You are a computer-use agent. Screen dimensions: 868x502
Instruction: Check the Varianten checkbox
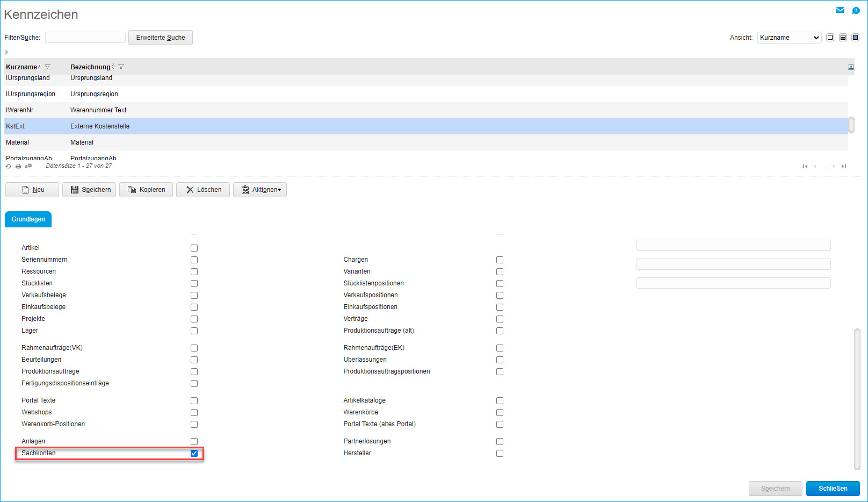[500, 272]
